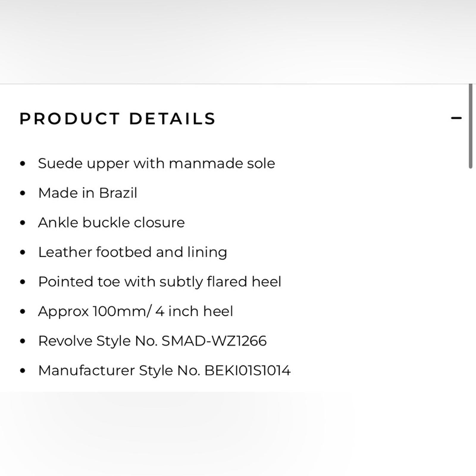476x476 pixels.
Task: Click the Revolve style number SMAD-WZ1266
Action: coord(214,341)
